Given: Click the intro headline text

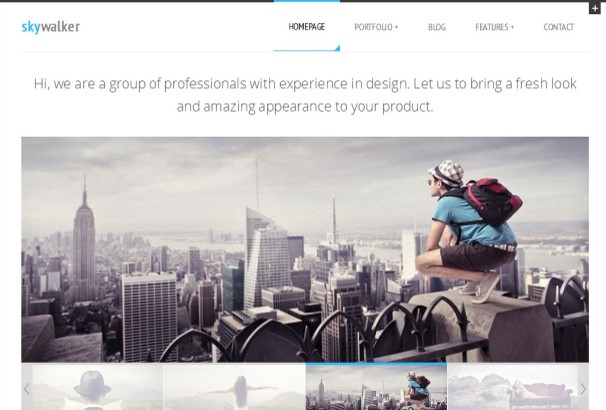Looking at the screenshot, I should [x=305, y=95].
